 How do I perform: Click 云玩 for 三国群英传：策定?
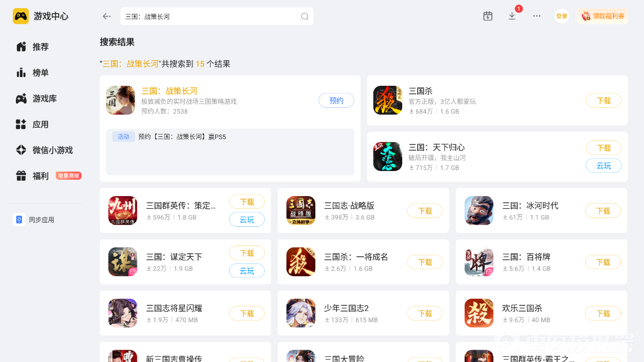coord(247,220)
